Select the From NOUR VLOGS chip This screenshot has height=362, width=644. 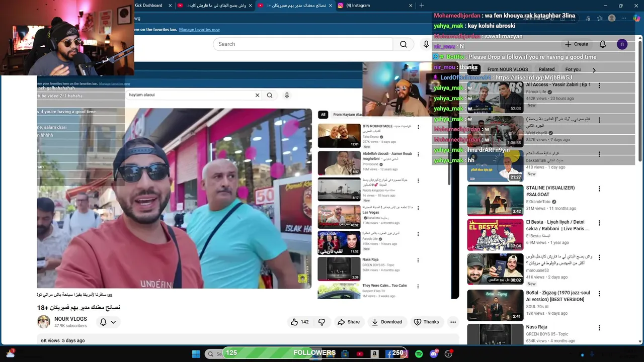point(508,69)
